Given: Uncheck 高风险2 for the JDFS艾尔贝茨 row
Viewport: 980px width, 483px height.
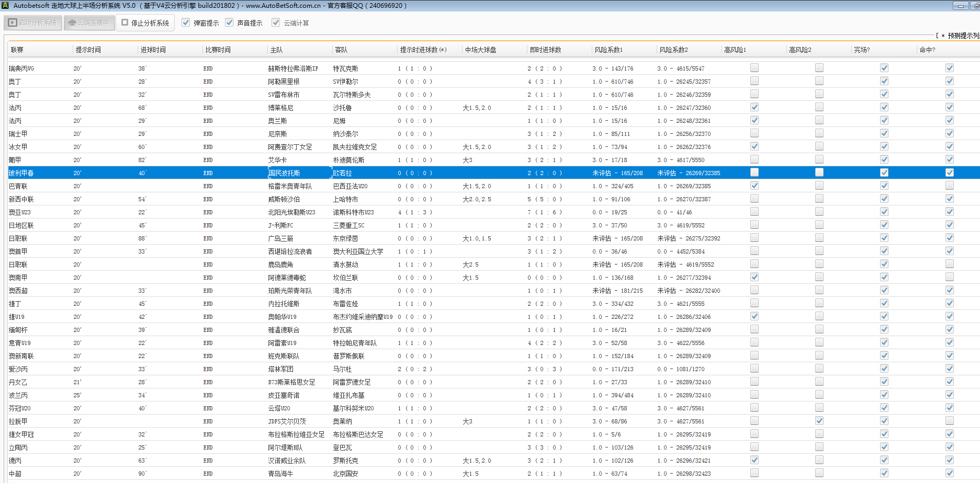Looking at the screenshot, I should (x=819, y=421).
